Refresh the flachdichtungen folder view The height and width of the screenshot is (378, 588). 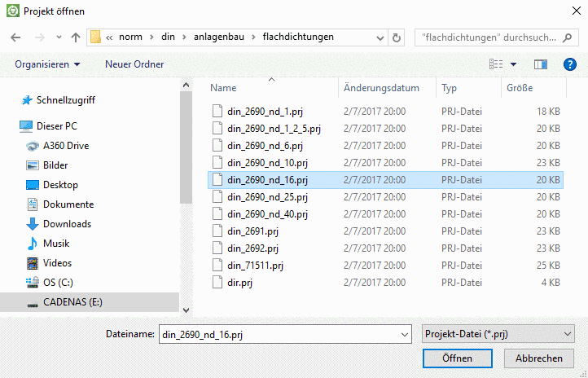point(397,37)
